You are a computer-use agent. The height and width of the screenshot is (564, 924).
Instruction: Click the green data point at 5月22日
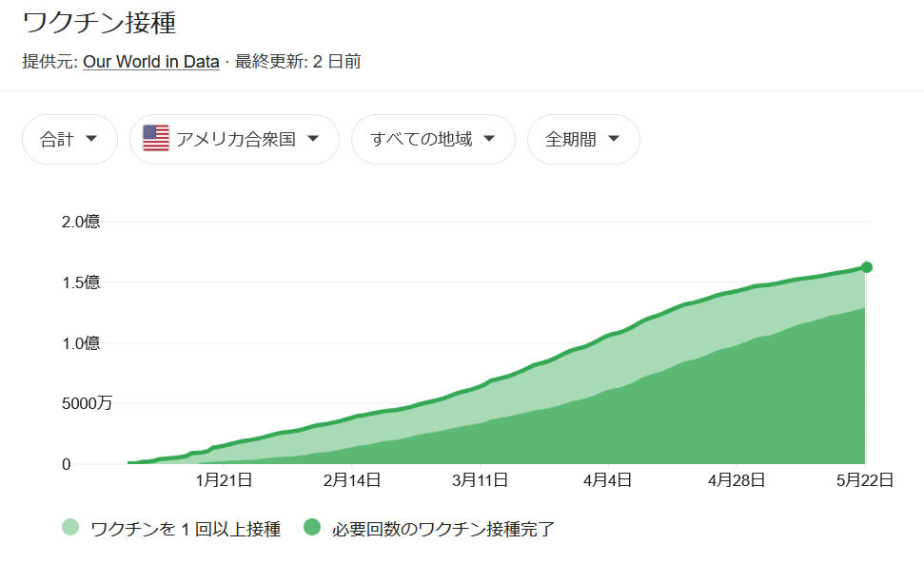click(x=866, y=267)
